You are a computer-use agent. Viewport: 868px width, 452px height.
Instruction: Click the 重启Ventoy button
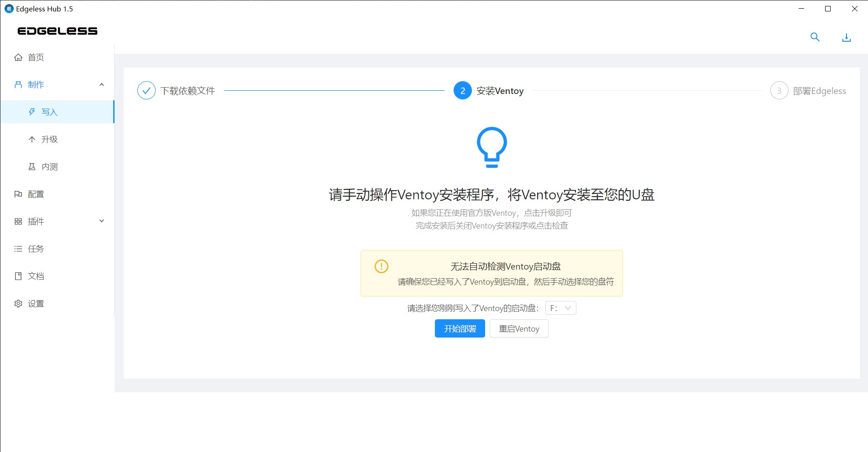(519, 329)
